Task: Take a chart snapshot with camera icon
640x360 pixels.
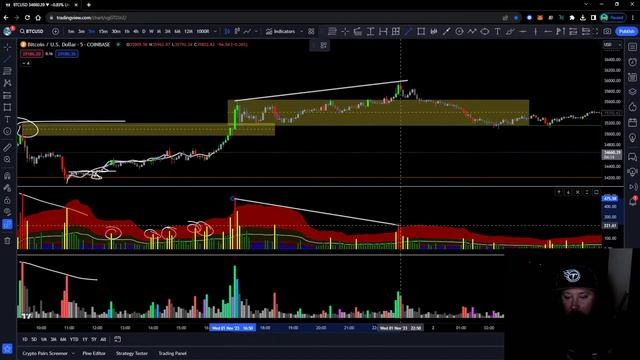Action: pyautogui.click(x=607, y=31)
